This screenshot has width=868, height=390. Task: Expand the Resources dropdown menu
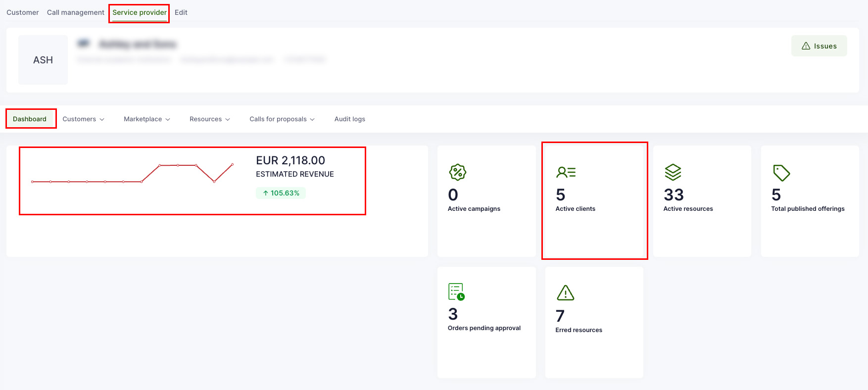(209, 119)
